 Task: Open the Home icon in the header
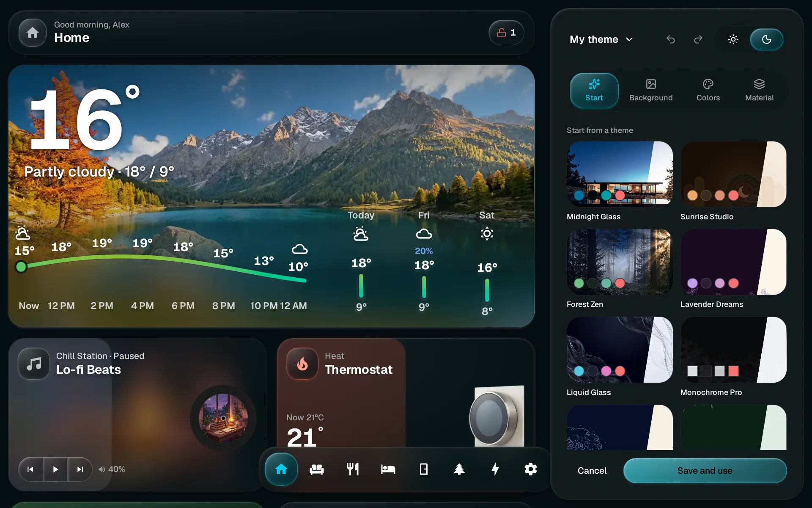pyautogui.click(x=33, y=33)
